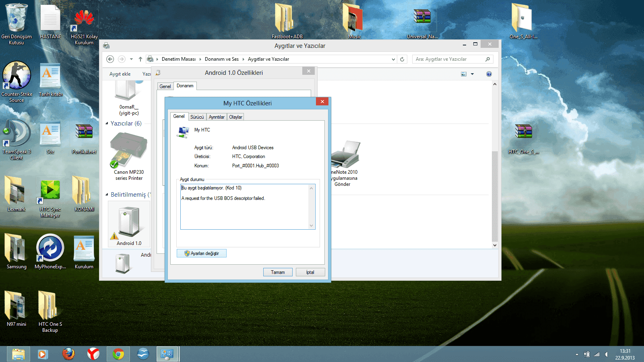Open the address bar history dropdown
The height and width of the screenshot is (362, 644).
pos(393,59)
